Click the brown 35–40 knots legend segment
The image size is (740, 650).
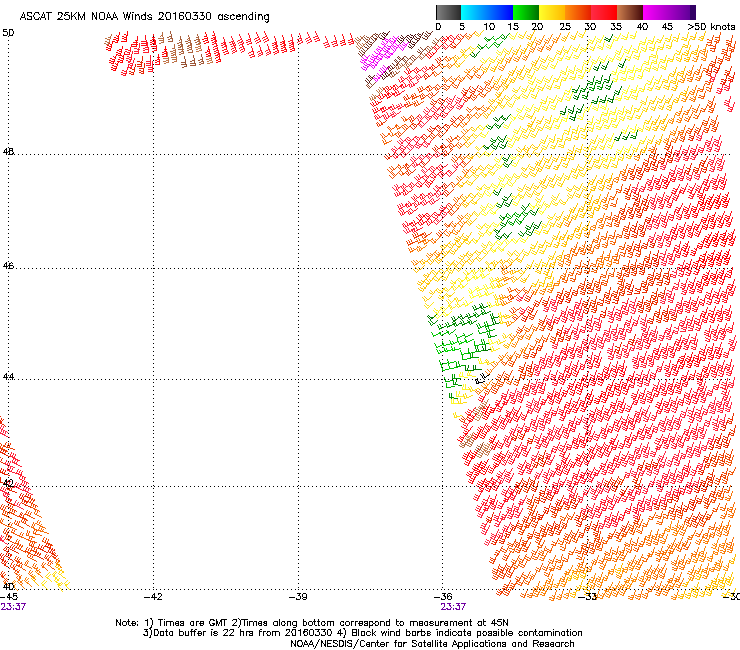[x=630, y=12]
